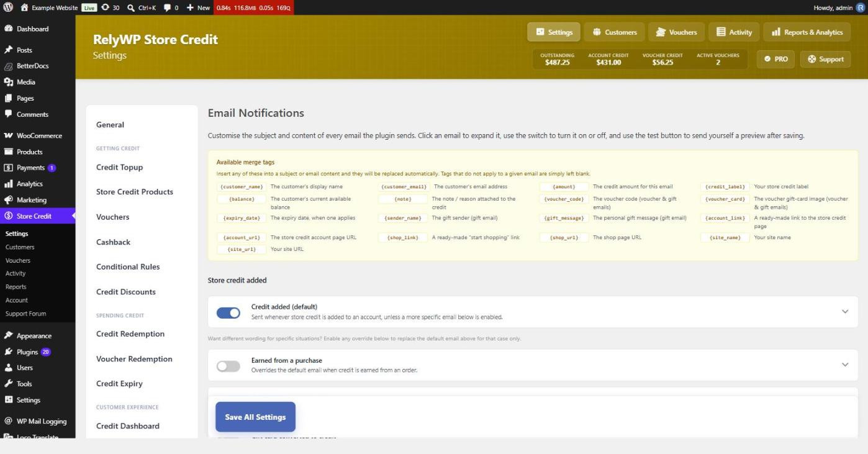
Task: Click the Outstanding $487.25 stat
Action: tap(557, 59)
